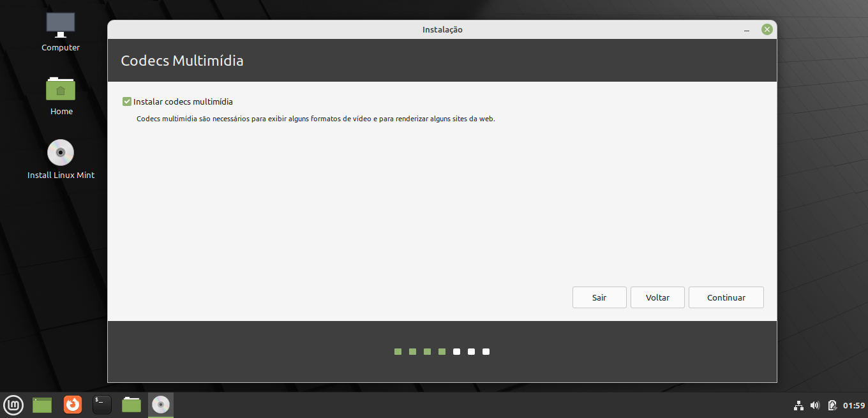The height and width of the screenshot is (418, 868).
Task: Open the Terminal from the taskbar
Action: (x=102, y=405)
